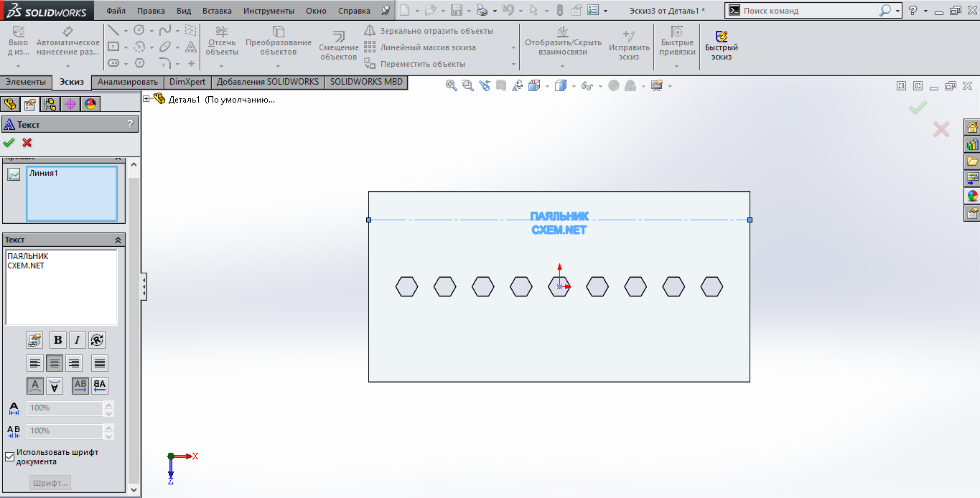
Task: Click in the Поиск команд search field
Action: [x=810, y=11]
